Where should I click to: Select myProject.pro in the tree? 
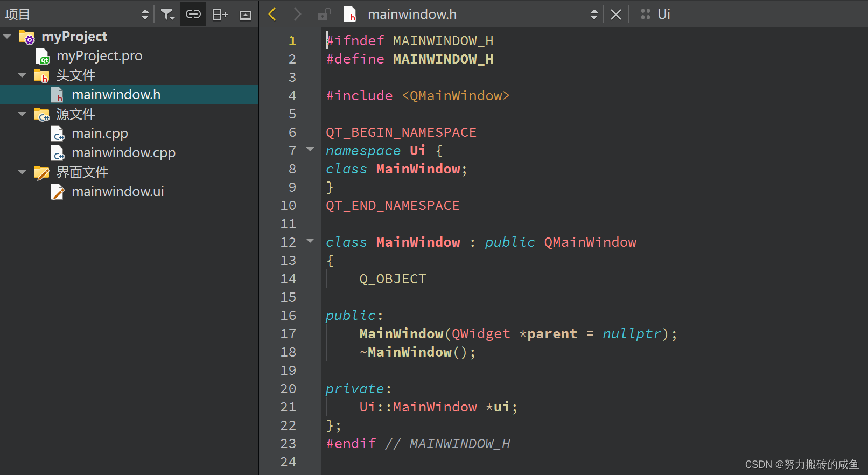click(100, 56)
